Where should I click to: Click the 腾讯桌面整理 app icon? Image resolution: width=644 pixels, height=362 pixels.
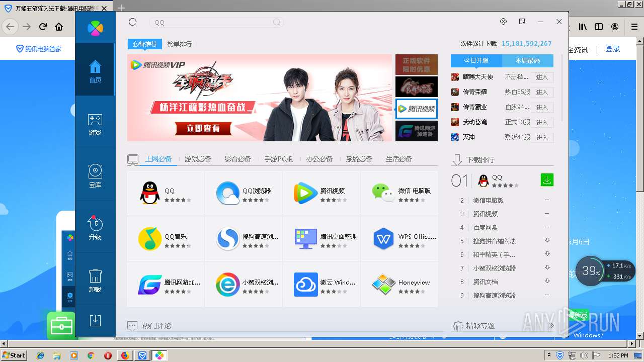305,239
